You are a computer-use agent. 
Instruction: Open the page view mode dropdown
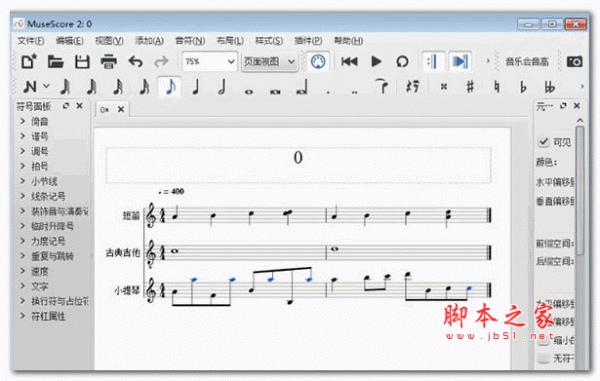pos(269,62)
